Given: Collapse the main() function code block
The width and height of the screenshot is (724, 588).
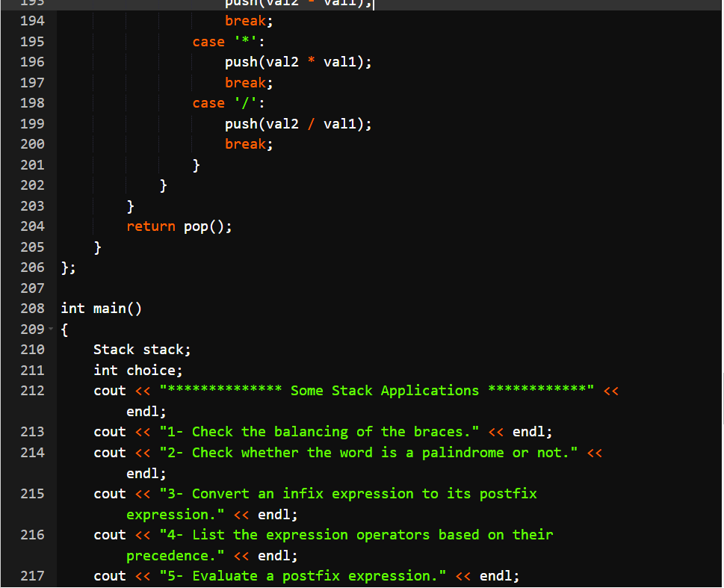Looking at the screenshot, I should [x=49, y=329].
